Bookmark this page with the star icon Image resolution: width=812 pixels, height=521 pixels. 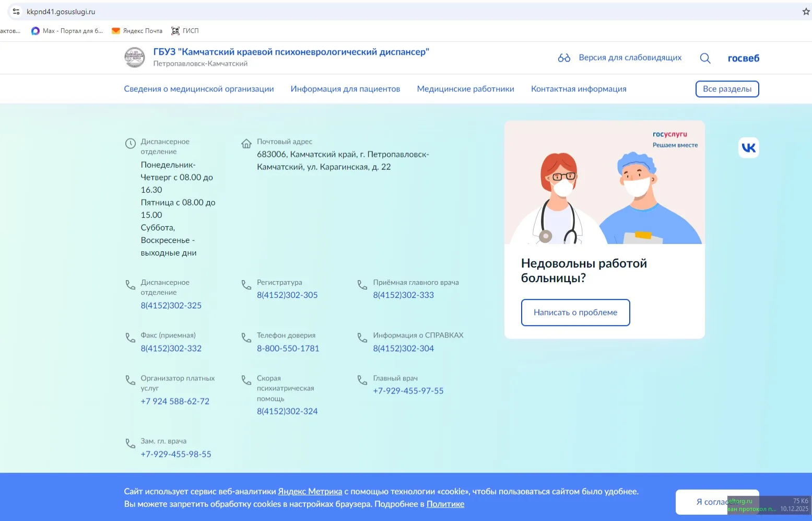pos(806,11)
